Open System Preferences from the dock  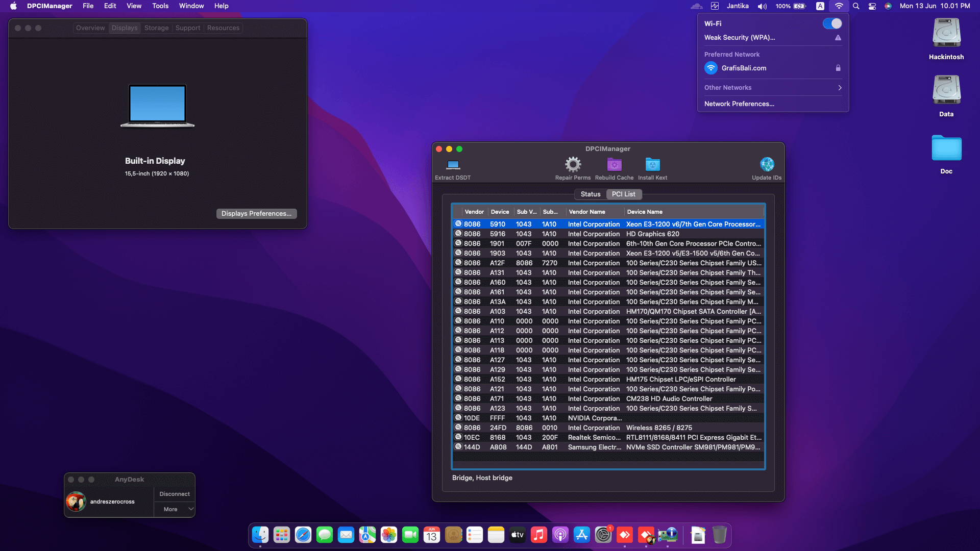[x=603, y=535]
